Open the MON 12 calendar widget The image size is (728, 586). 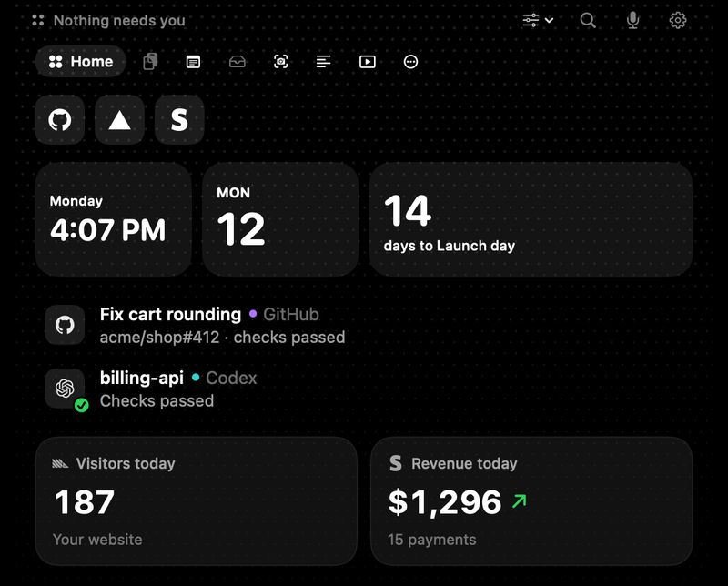pyautogui.click(x=280, y=219)
